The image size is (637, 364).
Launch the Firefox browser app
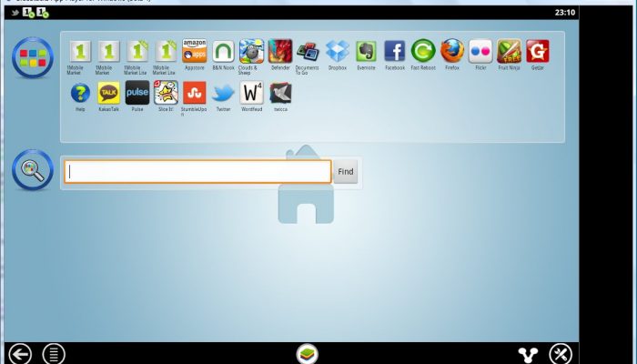click(452, 51)
